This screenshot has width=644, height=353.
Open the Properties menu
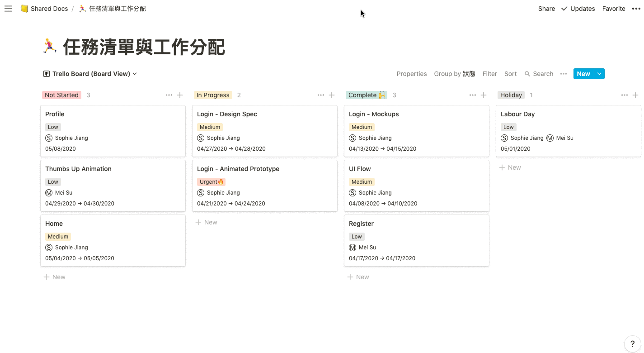(412, 74)
